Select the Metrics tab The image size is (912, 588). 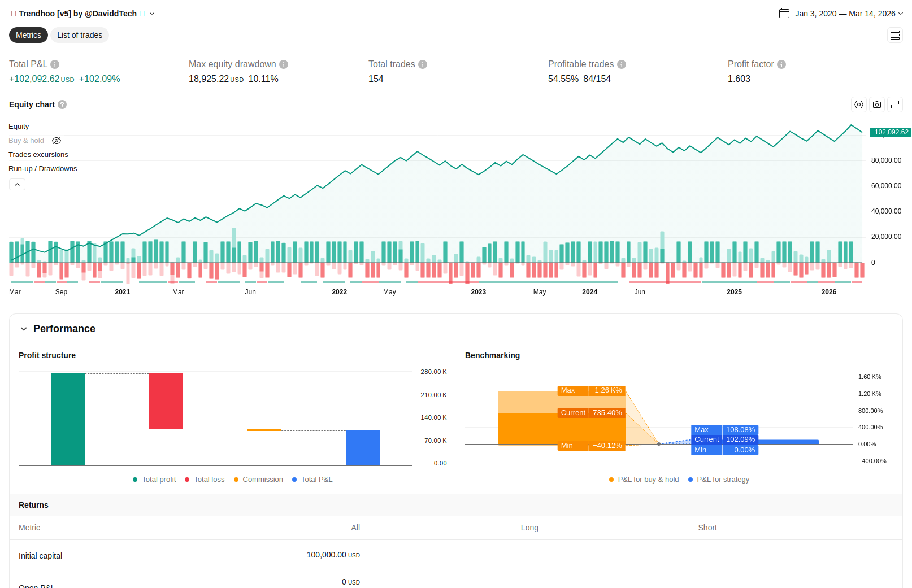coord(28,35)
